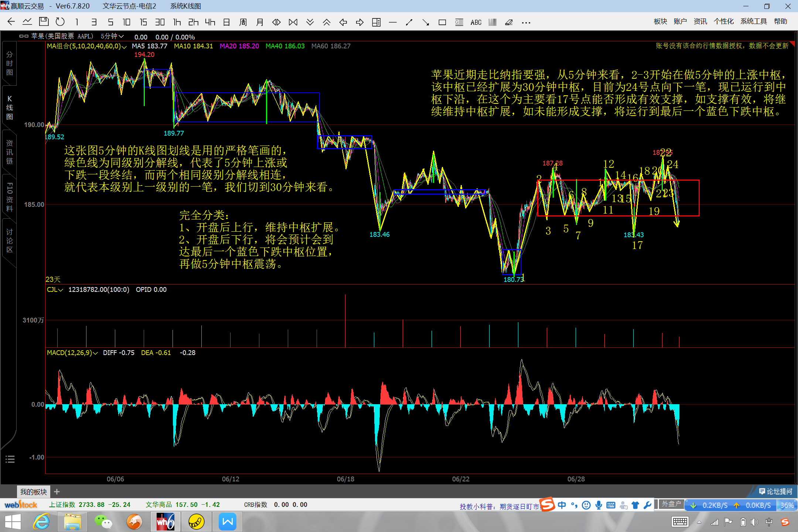Open the 分时图 side tab

10,64
